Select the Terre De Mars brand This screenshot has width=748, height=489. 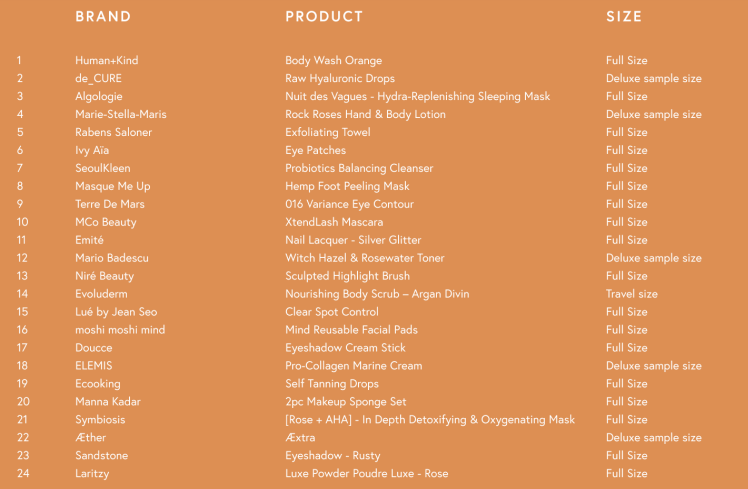click(110, 204)
